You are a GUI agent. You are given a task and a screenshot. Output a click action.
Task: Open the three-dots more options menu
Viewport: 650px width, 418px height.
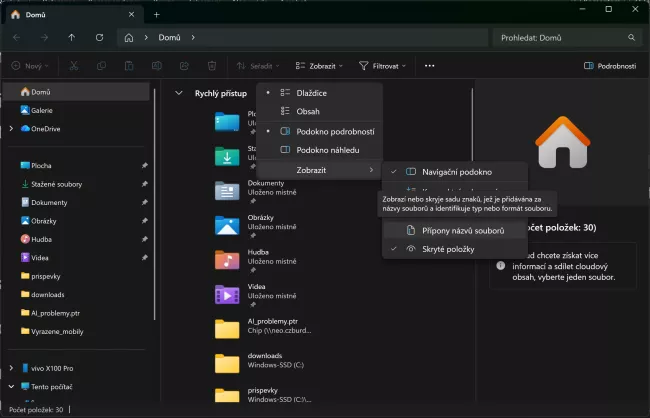tap(430, 66)
